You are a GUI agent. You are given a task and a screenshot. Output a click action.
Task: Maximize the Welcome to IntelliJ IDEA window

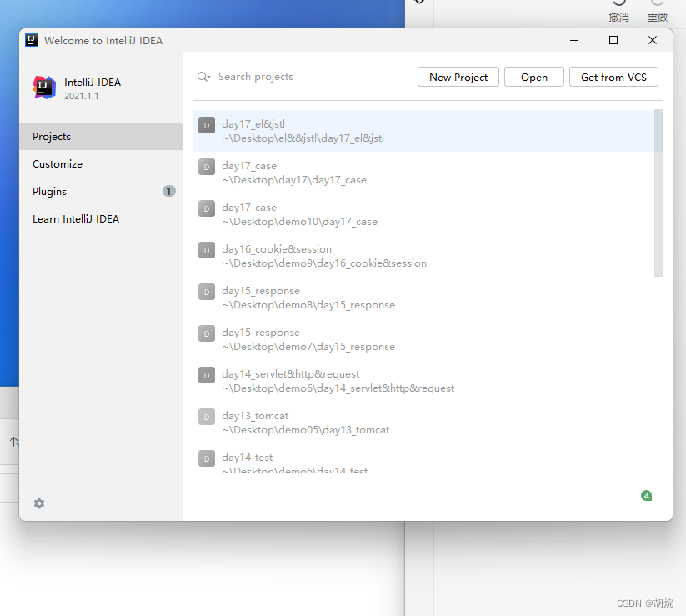pyautogui.click(x=613, y=40)
